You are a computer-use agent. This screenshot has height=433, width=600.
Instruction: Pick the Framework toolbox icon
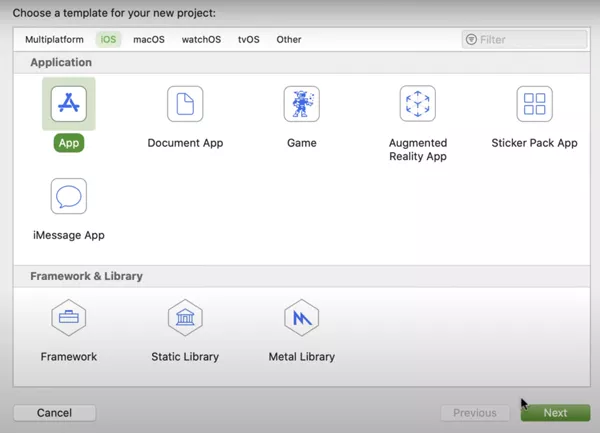[69, 317]
